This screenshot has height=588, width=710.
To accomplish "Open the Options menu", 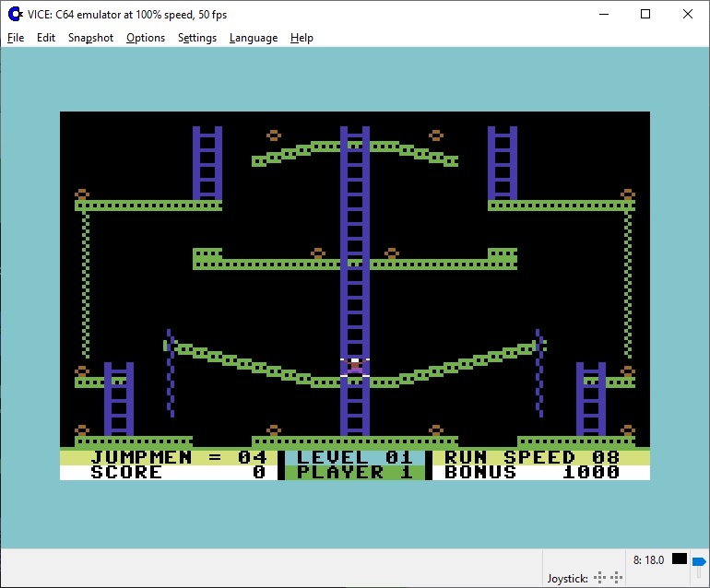I will 146,38.
